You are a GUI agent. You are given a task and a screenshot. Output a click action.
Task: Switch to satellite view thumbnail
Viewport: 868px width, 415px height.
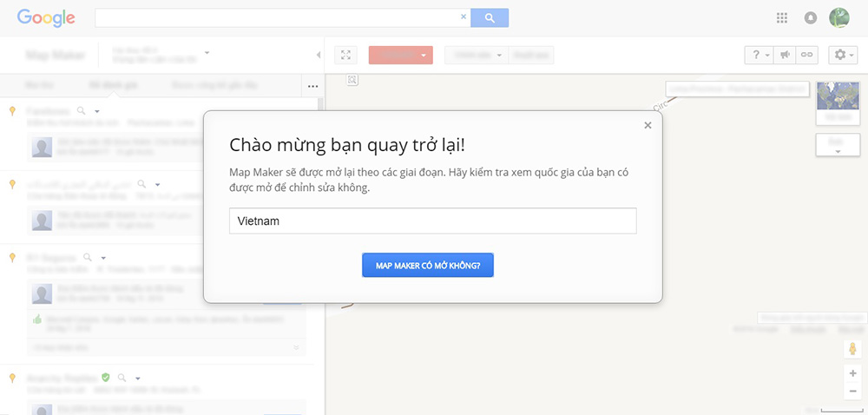[838, 103]
